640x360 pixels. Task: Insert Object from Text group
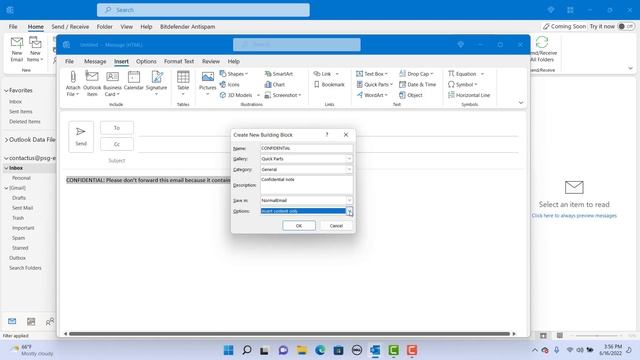coord(411,95)
